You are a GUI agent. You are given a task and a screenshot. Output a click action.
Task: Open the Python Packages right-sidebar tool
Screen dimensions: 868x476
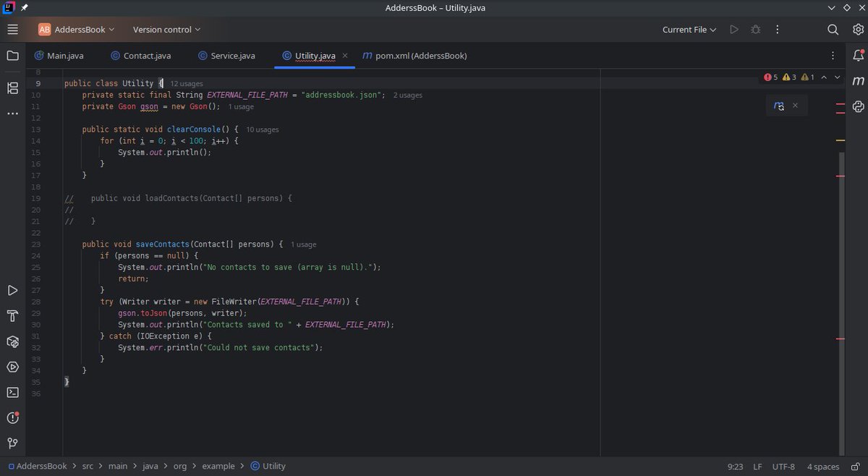click(859, 106)
